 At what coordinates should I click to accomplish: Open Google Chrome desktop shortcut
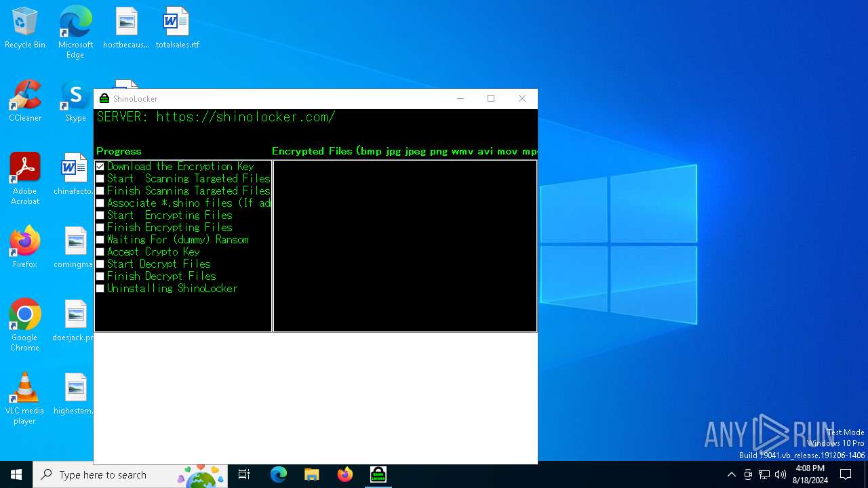(x=25, y=325)
